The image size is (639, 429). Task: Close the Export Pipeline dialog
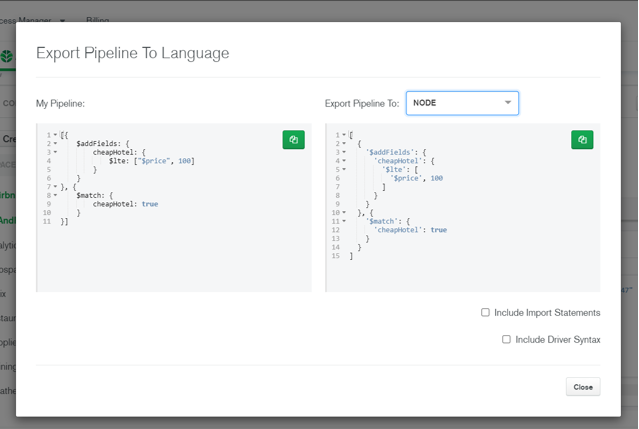583,387
